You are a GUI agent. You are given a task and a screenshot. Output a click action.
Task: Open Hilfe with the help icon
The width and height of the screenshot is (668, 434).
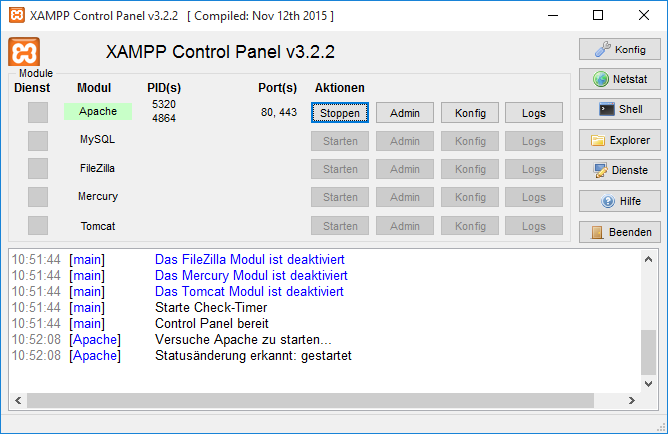pyautogui.click(x=619, y=201)
